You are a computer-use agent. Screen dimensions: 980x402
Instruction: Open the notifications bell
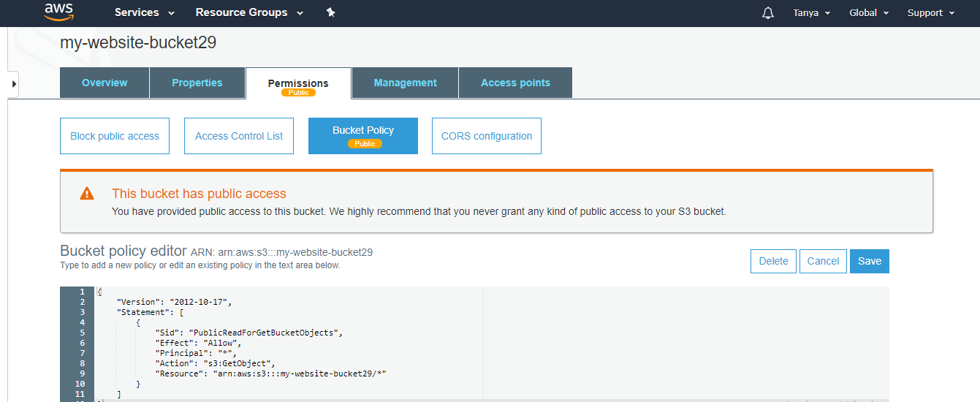[x=768, y=13]
